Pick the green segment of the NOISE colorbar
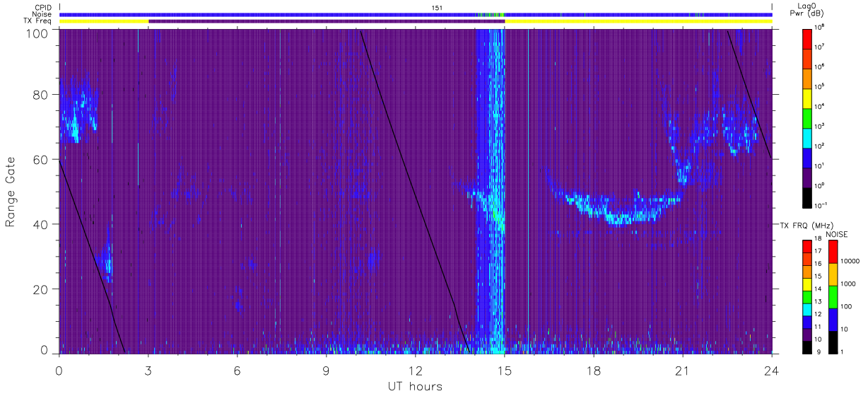 pyautogui.click(x=833, y=296)
